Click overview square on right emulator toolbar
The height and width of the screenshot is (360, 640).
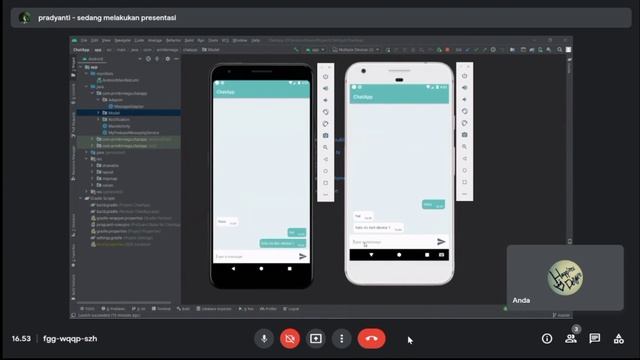click(464, 182)
